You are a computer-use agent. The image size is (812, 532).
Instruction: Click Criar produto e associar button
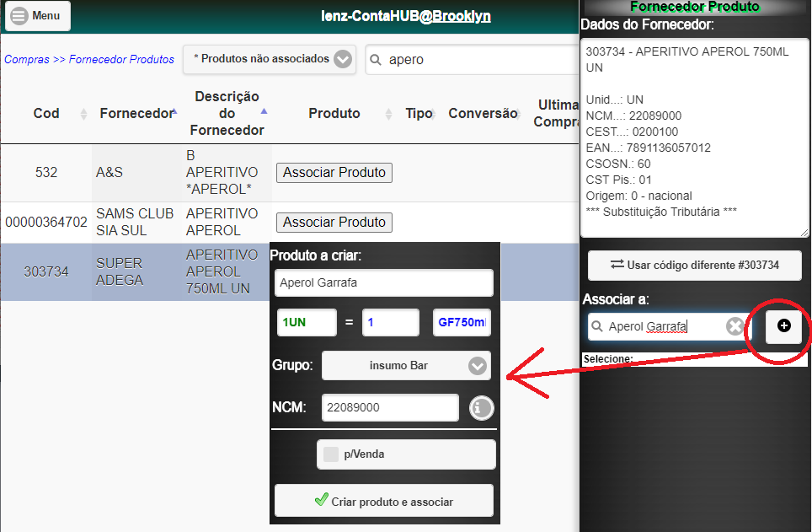tap(384, 501)
